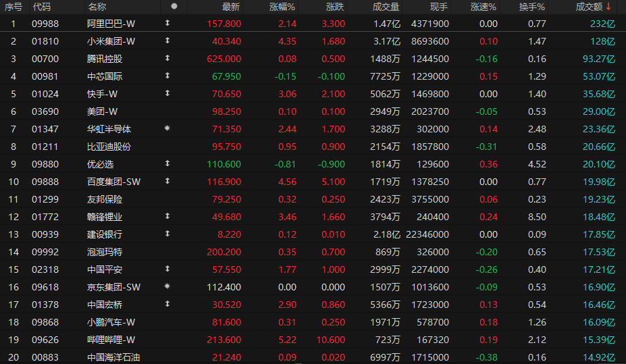Select stock name 美团-W
Screen dimensions: 626x364
(102, 111)
